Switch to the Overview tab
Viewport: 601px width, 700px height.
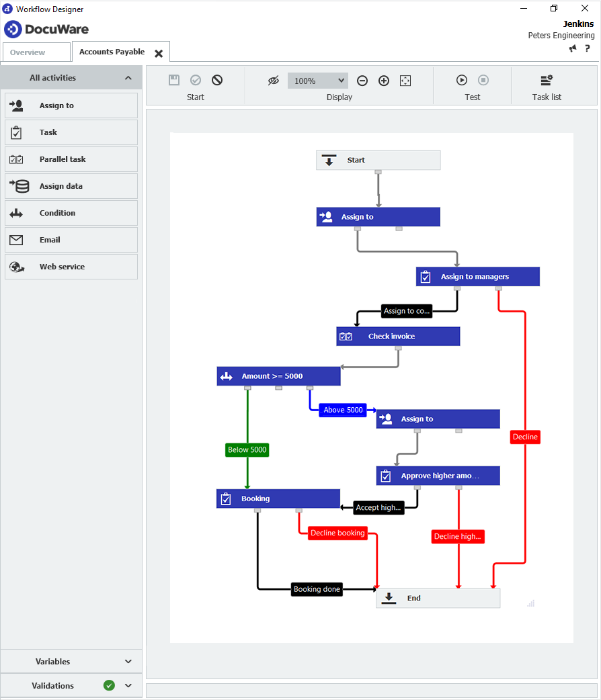coord(36,52)
